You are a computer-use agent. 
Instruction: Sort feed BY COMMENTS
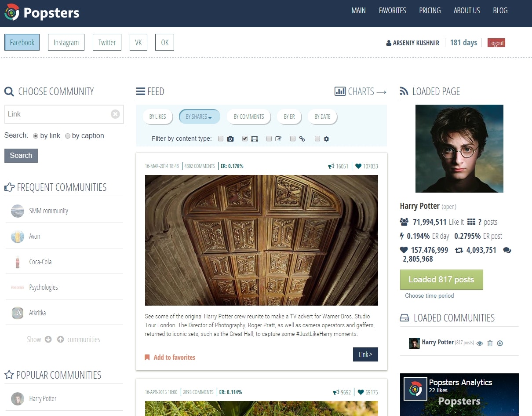click(x=249, y=117)
